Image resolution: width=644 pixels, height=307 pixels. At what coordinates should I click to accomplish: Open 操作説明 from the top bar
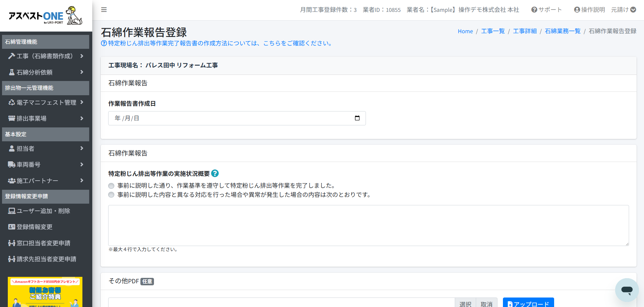click(x=589, y=10)
